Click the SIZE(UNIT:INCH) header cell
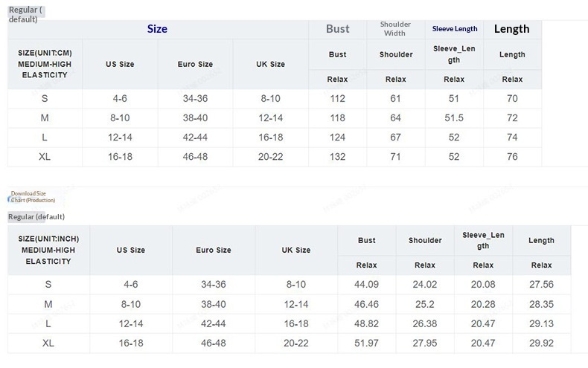 pos(48,250)
